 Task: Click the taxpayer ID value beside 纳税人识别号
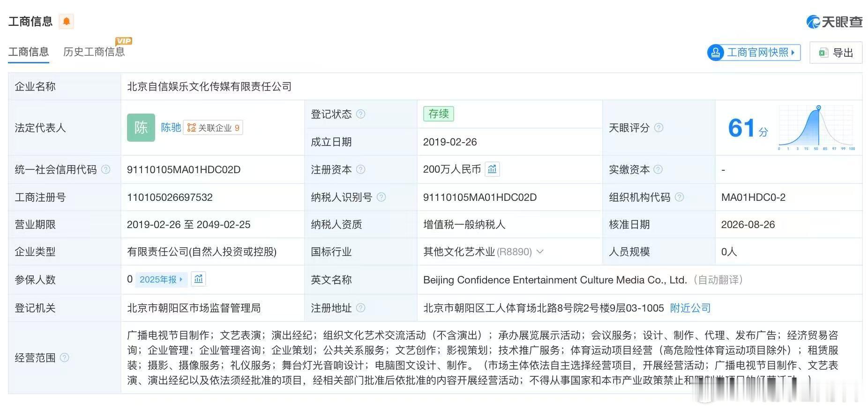click(x=480, y=197)
